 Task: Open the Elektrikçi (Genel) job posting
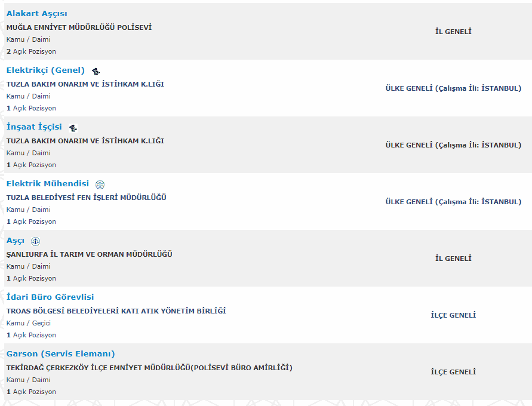[45, 70]
